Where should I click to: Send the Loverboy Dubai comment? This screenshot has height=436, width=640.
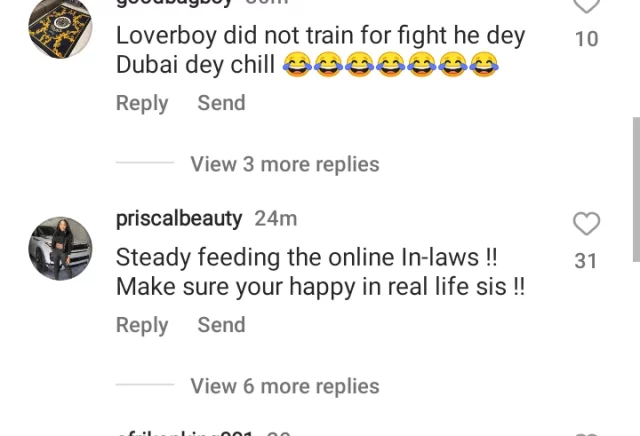pyautogui.click(x=221, y=103)
